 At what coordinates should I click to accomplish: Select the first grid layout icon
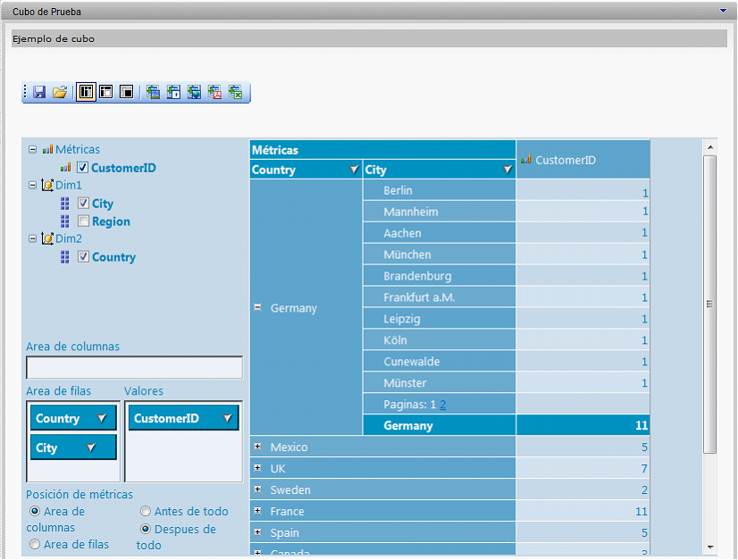coord(86,92)
